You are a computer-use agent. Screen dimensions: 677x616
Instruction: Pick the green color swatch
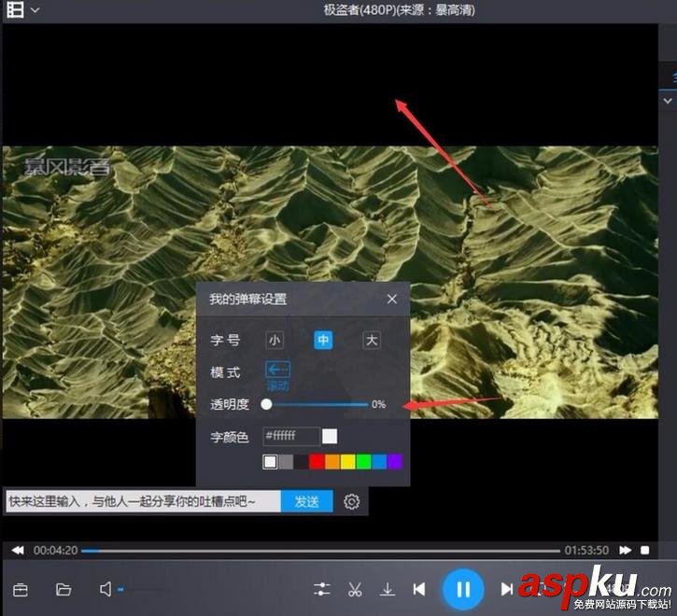[x=363, y=461]
